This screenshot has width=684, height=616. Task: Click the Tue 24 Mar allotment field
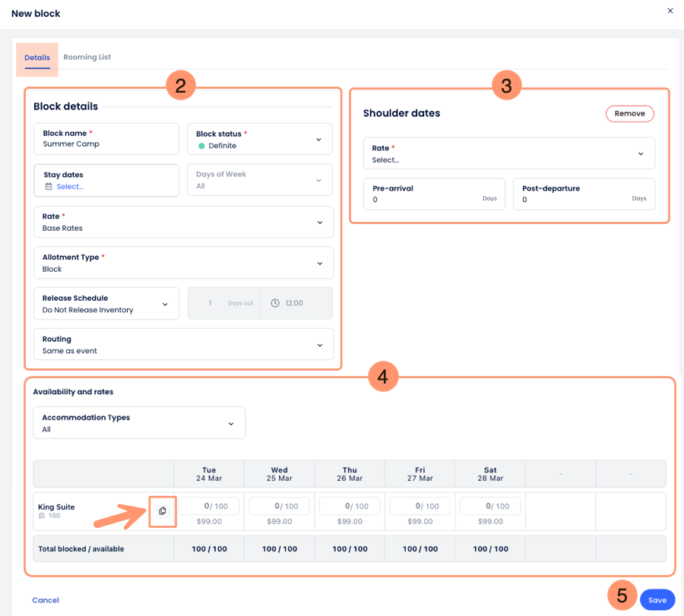pyautogui.click(x=209, y=506)
